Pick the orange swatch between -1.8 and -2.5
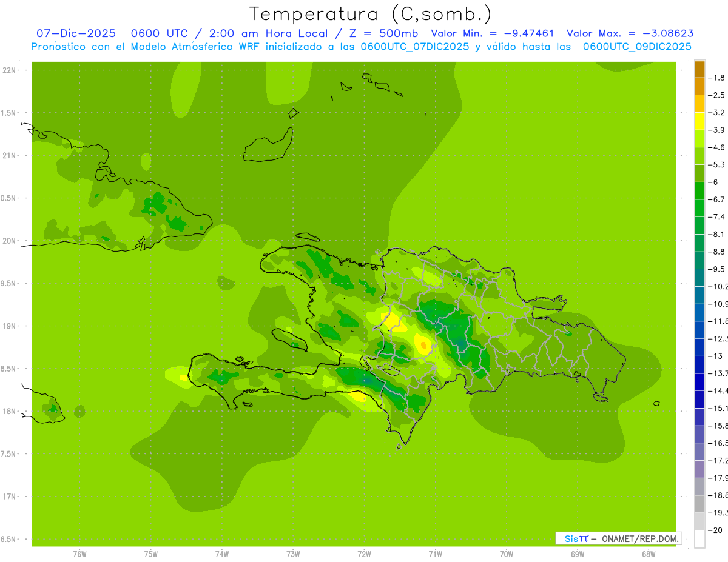 point(699,86)
